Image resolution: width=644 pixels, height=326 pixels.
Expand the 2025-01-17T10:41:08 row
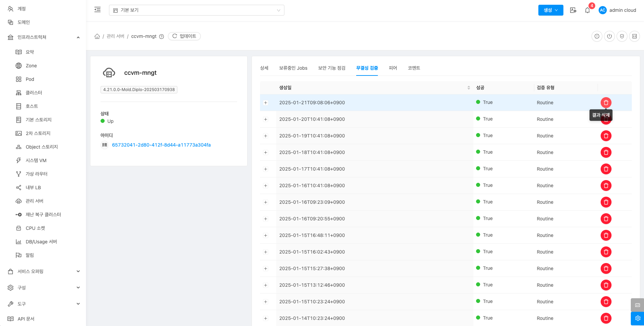pyautogui.click(x=266, y=169)
